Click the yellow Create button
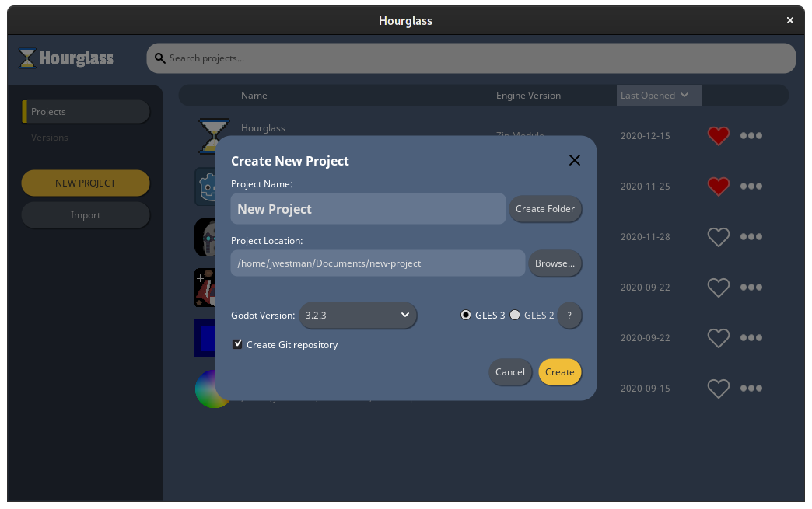812x509 pixels. coord(560,372)
